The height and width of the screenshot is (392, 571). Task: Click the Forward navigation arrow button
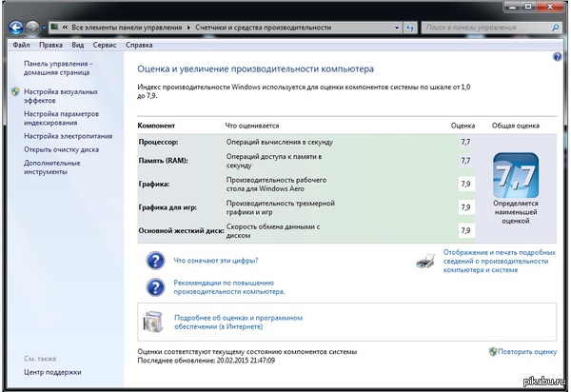tap(33, 27)
